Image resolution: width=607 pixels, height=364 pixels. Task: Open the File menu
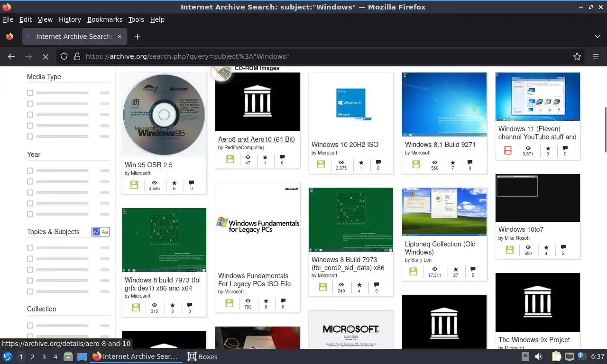tap(8, 19)
